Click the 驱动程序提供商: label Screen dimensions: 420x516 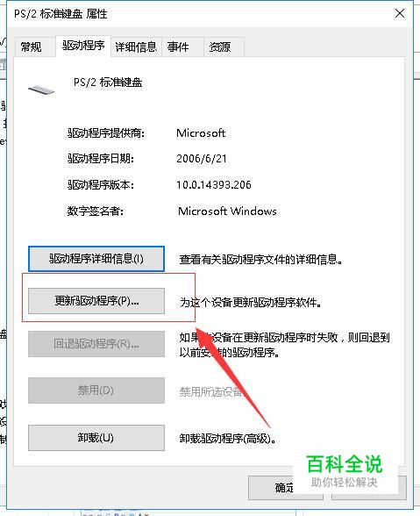click(x=106, y=133)
